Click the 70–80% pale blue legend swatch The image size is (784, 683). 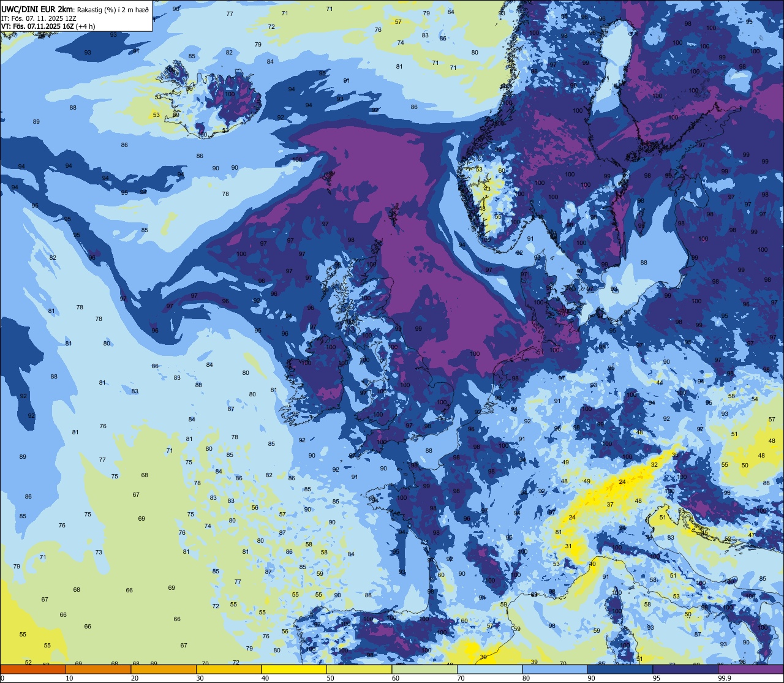point(489,670)
